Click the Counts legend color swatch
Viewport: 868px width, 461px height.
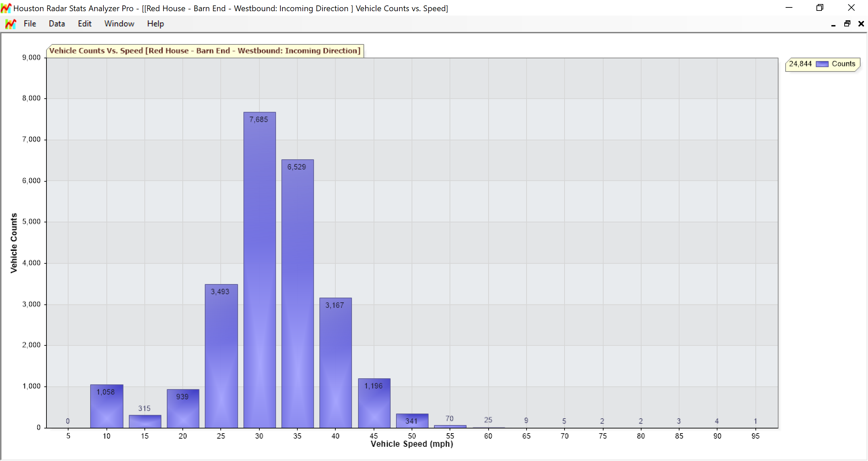point(822,64)
